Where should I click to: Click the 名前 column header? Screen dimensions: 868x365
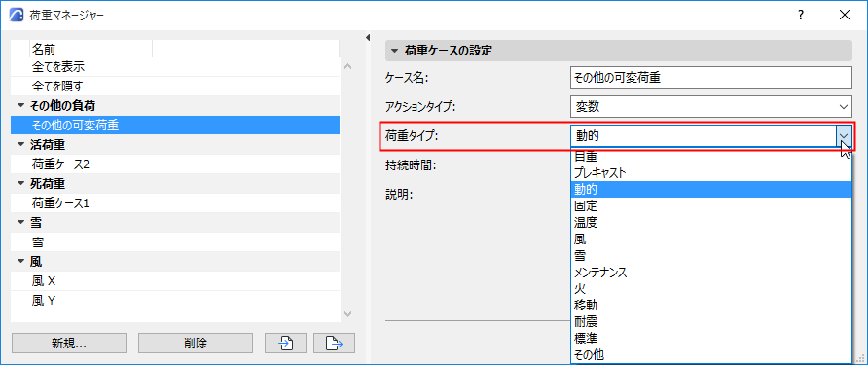click(x=90, y=49)
